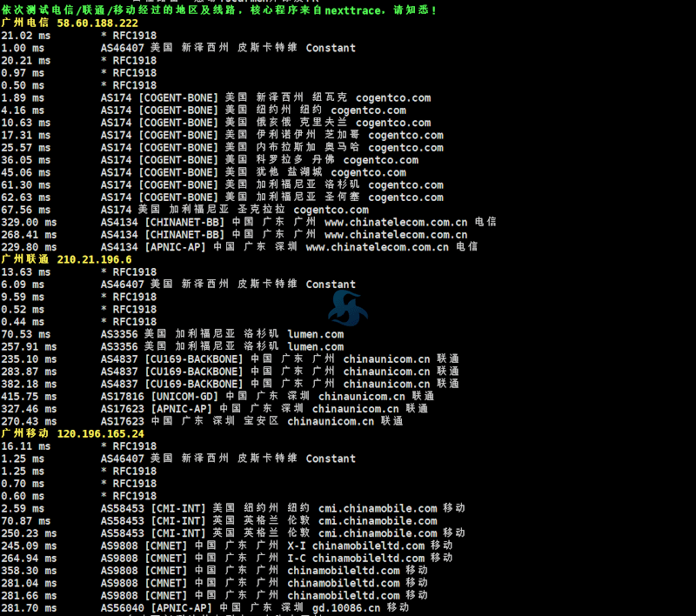Image resolution: width=696 pixels, height=616 pixels.
Task: Click '[APNIC-AP]' in the 229.80 ms row
Action: pos(176,247)
